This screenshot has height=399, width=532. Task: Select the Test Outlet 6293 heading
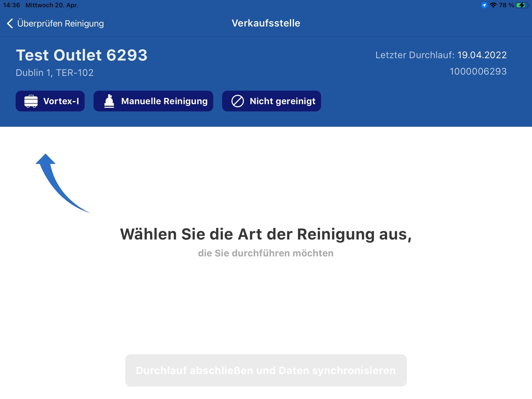(82, 55)
